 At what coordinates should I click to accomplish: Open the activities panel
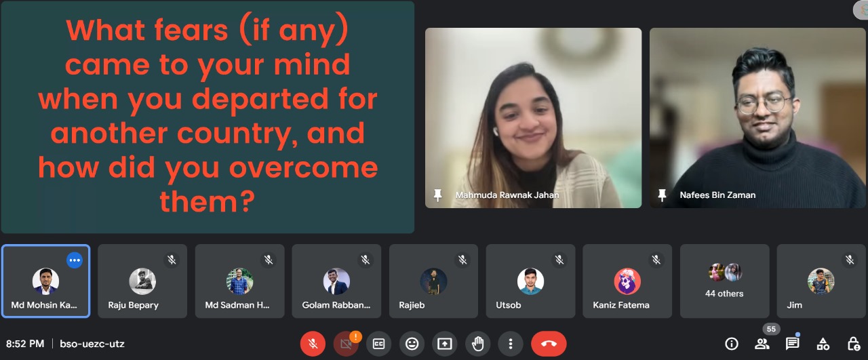[x=823, y=344]
